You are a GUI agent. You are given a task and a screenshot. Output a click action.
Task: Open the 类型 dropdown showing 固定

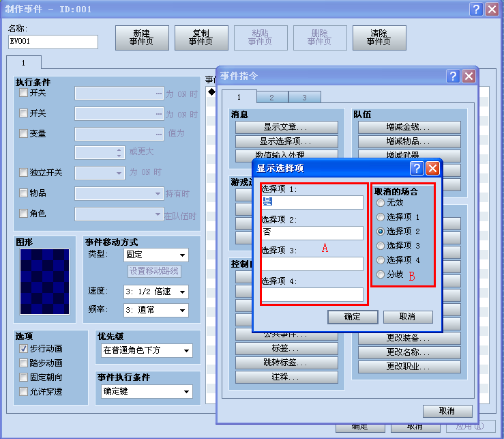(156, 255)
